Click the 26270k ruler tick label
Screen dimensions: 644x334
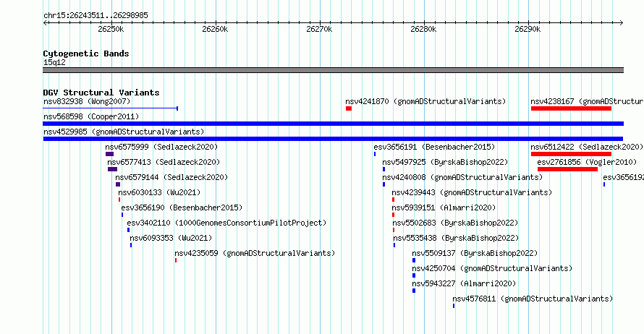click(x=319, y=29)
